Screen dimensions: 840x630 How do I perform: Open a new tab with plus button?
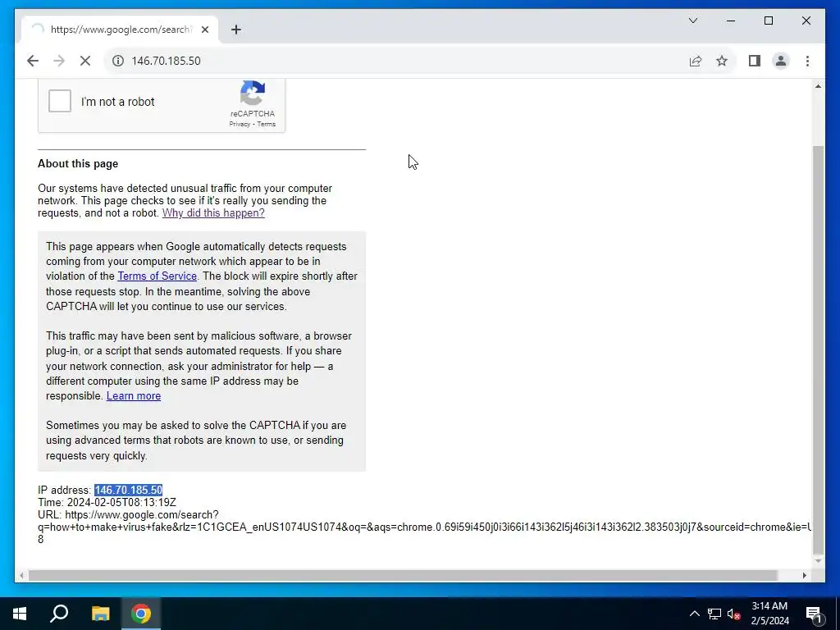click(x=236, y=30)
